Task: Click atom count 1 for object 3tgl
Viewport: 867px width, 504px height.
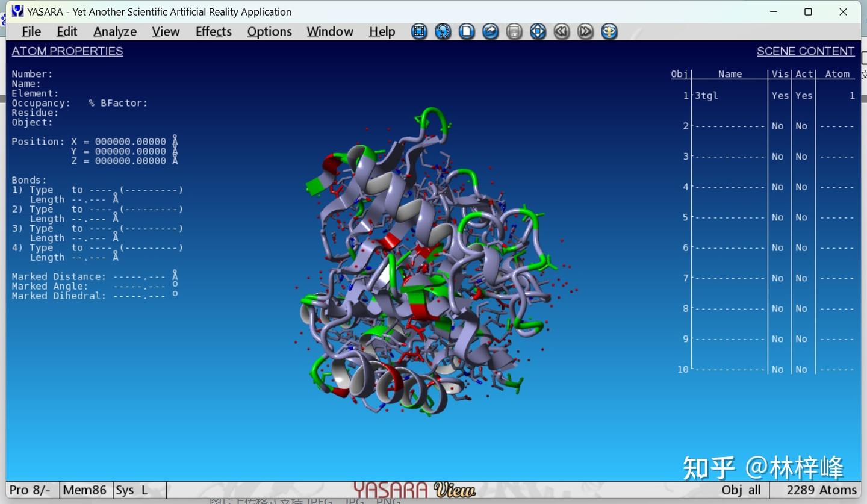Action: (x=852, y=96)
